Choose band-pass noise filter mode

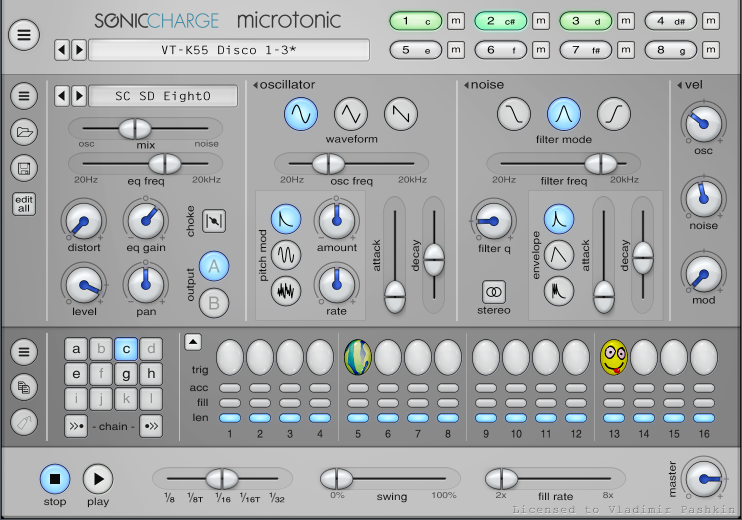564,114
